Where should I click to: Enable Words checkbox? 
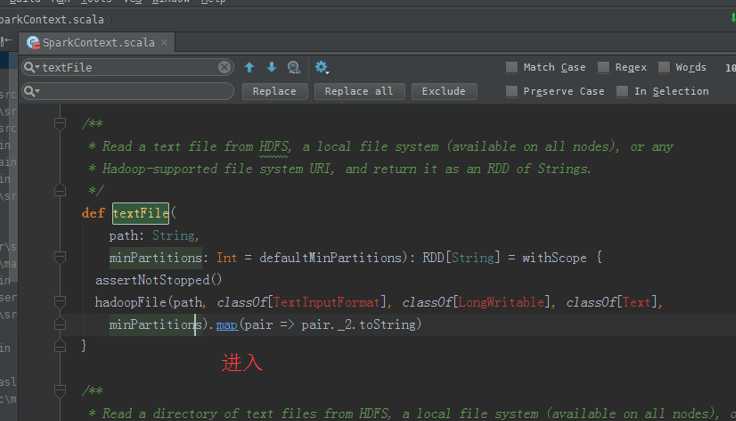pos(664,67)
